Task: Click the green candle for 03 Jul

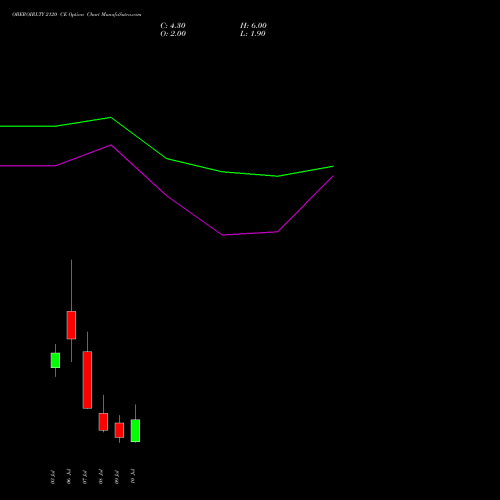Action: point(55,360)
